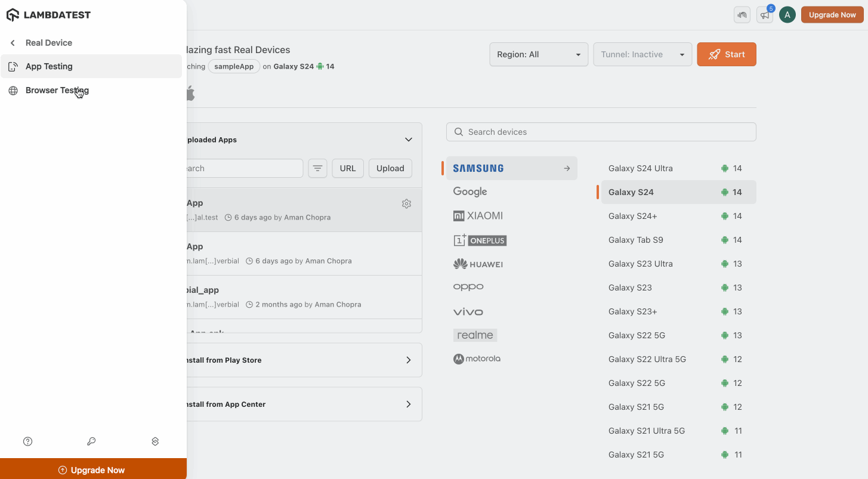Choose Galaxy S21 Ultra 5G device
This screenshot has width=868, height=479.
(679, 431)
